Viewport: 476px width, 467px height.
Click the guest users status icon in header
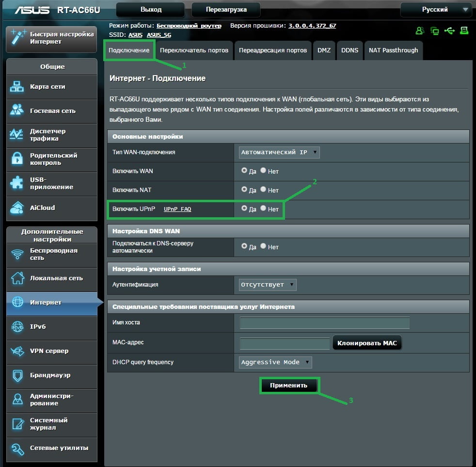pyautogui.click(x=420, y=31)
